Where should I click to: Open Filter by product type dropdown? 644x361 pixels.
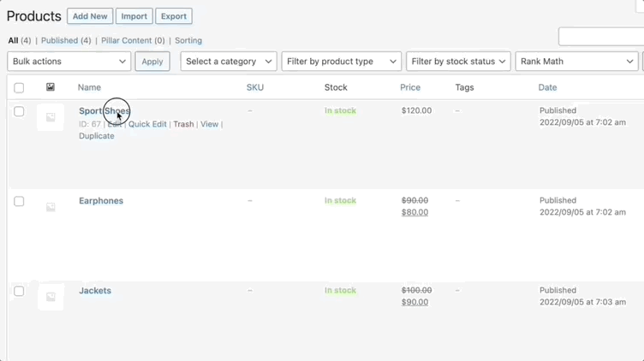click(342, 61)
